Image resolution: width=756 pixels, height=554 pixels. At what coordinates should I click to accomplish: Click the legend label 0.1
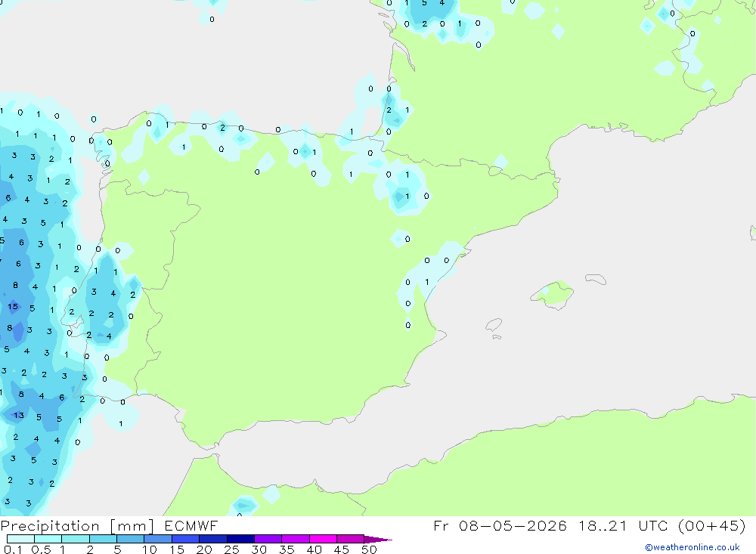pos(13,549)
